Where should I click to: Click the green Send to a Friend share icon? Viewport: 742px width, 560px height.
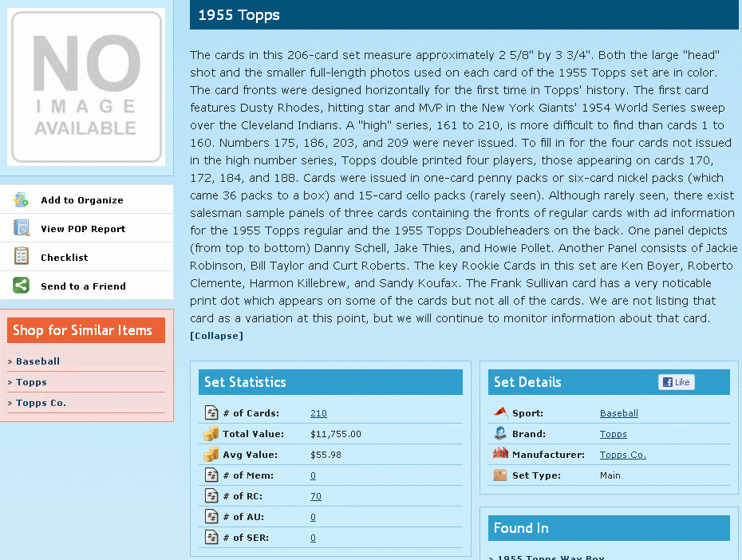(x=21, y=286)
